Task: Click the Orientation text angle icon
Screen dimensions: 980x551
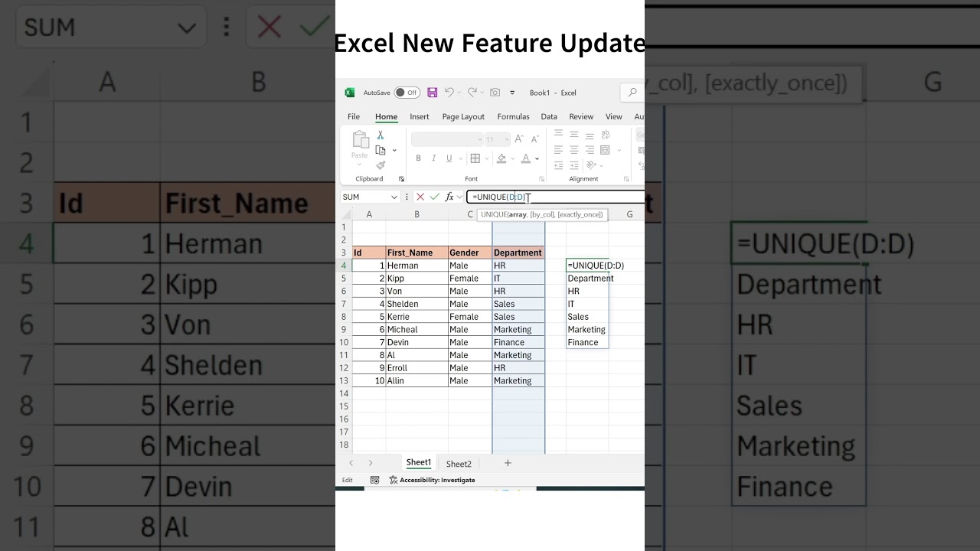Action: coord(591,165)
